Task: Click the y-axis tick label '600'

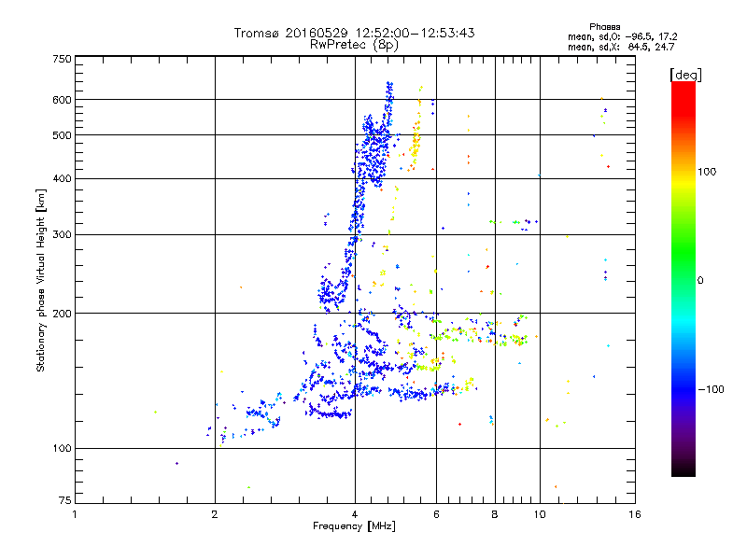Action: click(63, 100)
